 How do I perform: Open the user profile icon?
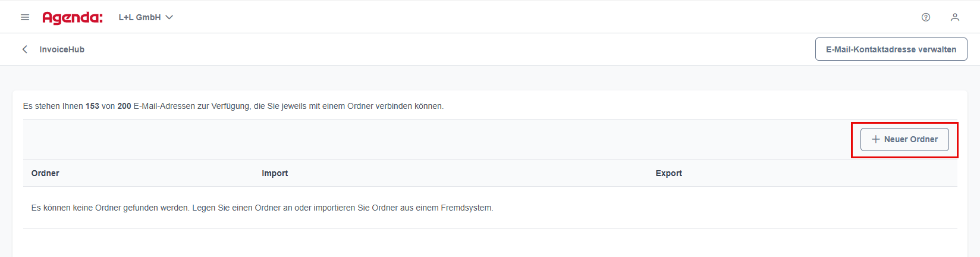(955, 17)
